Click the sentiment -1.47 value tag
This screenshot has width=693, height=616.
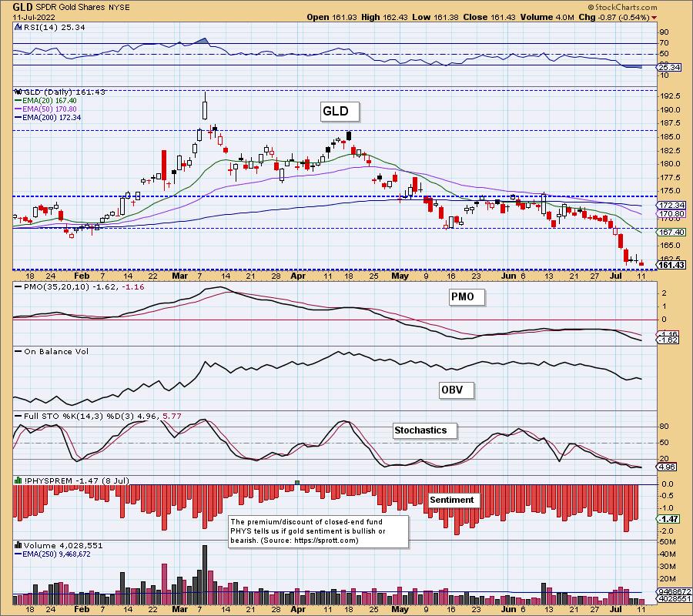pos(668,519)
